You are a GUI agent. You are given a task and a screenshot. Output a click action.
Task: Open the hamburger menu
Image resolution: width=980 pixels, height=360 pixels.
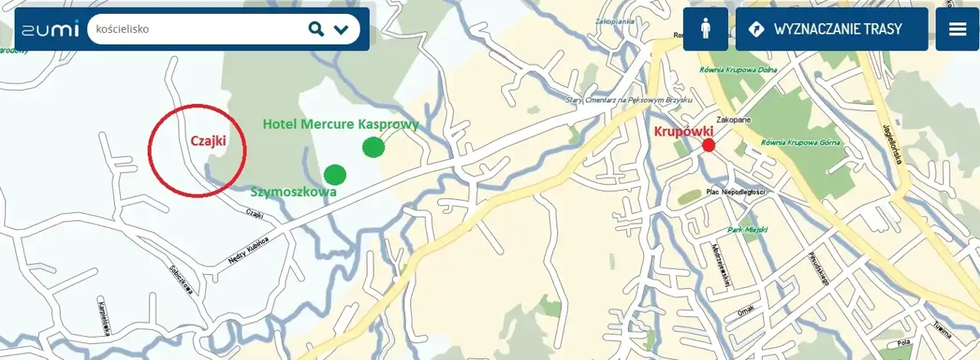(x=957, y=29)
